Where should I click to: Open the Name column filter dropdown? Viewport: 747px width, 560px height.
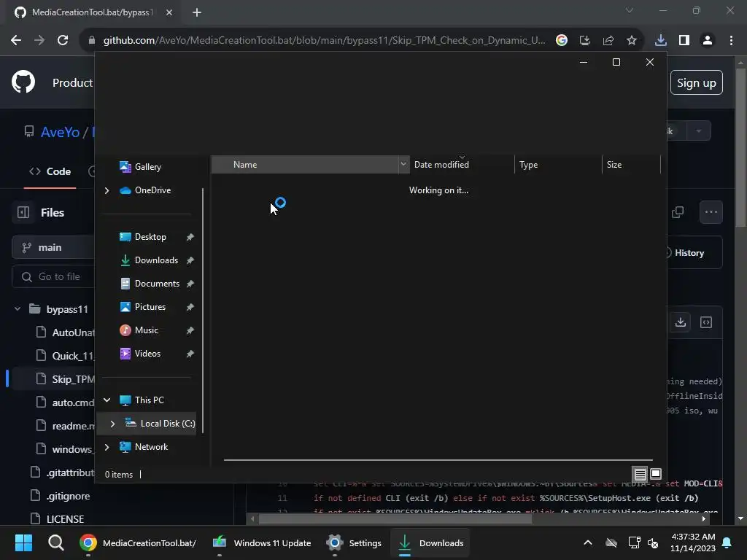click(x=403, y=164)
